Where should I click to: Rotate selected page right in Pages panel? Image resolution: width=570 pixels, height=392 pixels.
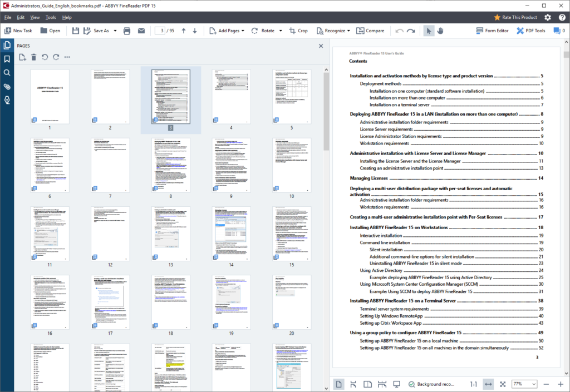(x=56, y=57)
